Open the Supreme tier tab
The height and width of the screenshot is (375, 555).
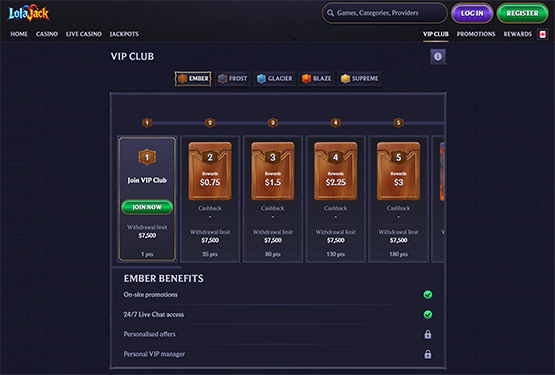(360, 79)
